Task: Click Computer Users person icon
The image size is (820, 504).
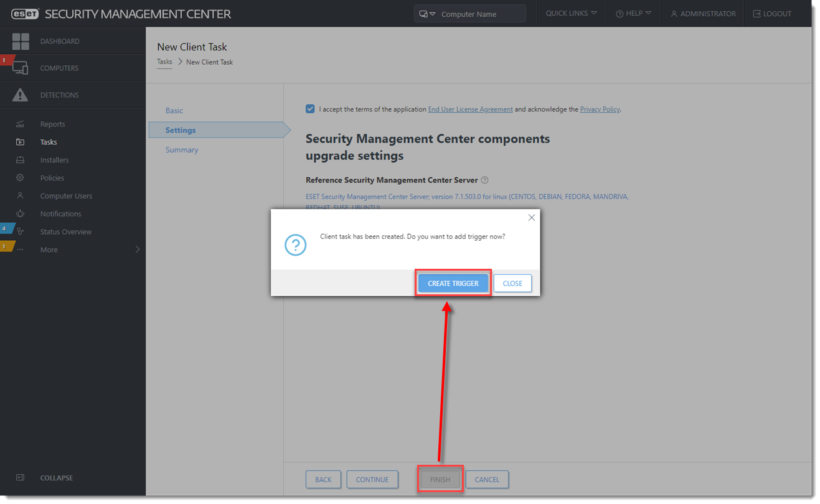Action: point(20,196)
